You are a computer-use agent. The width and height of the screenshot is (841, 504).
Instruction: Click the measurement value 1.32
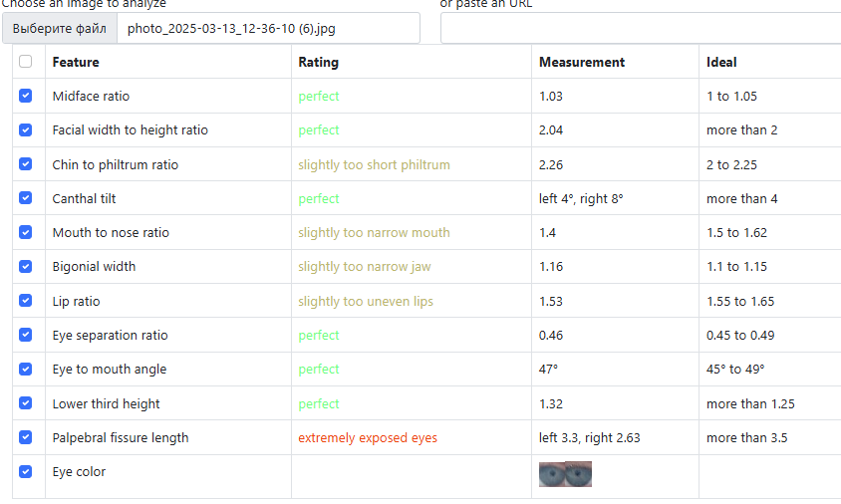tap(551, 403)
